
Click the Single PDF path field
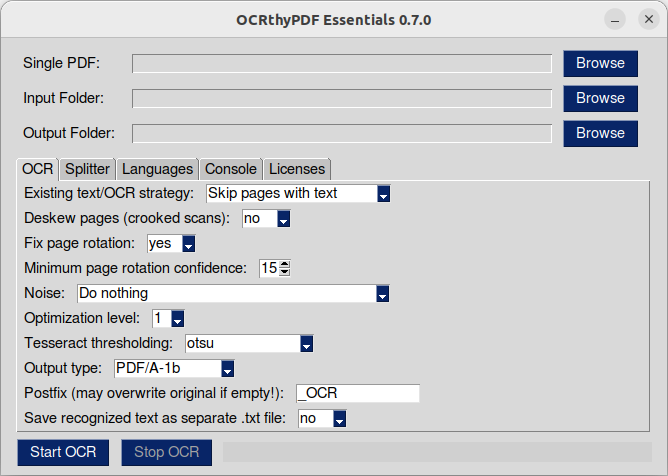coord(342,63)
